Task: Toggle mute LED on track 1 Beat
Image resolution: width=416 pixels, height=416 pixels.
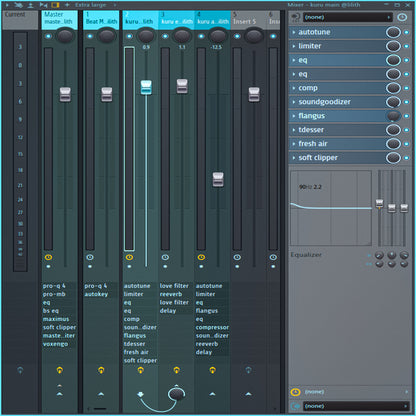Action: tap(90, 36)
